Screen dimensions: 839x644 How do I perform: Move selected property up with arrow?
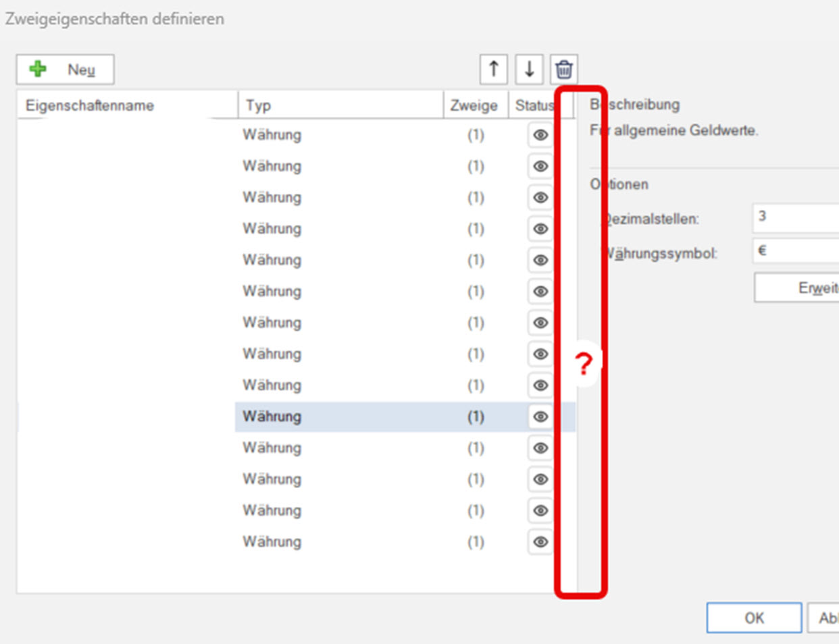coord(494,69)
